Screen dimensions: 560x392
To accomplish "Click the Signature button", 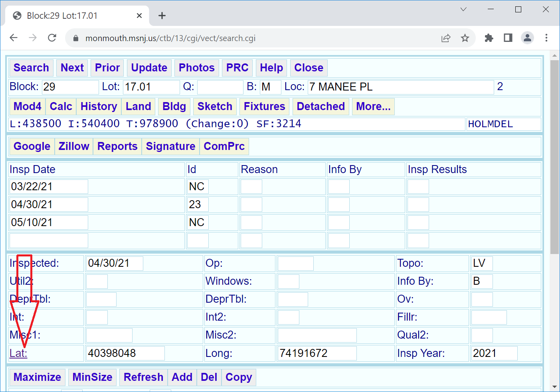I will click(170, 146).
